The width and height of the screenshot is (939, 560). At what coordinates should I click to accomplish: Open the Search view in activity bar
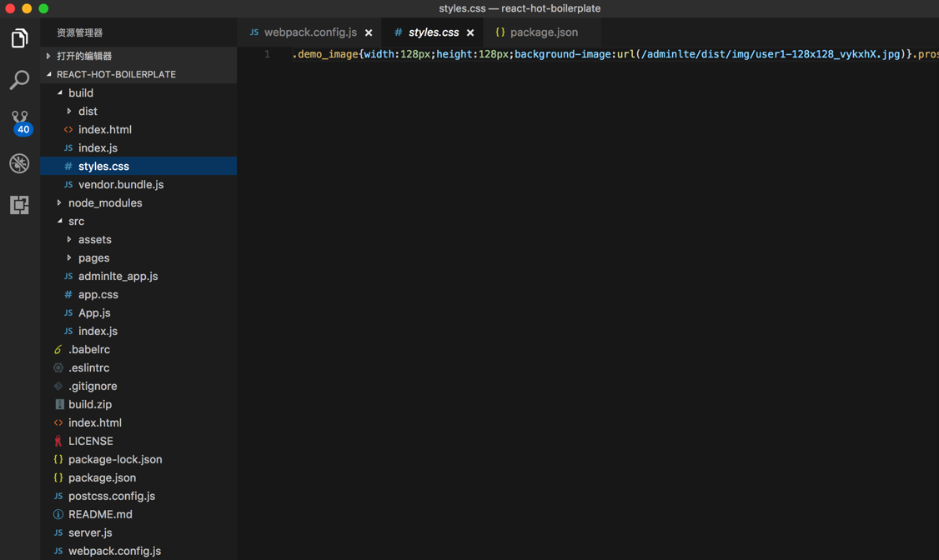click(x=19, y=79)
